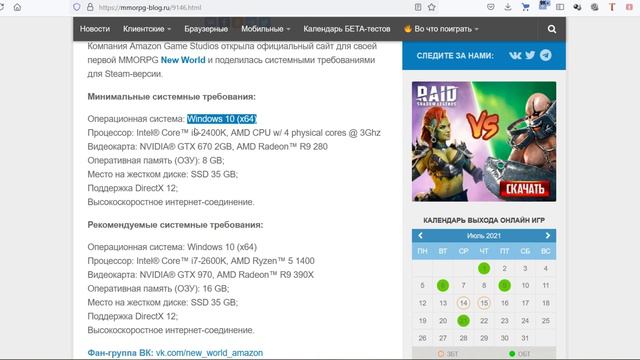640x360 pixels.
Task: Open the VK social icon
Action: (515, 55)
